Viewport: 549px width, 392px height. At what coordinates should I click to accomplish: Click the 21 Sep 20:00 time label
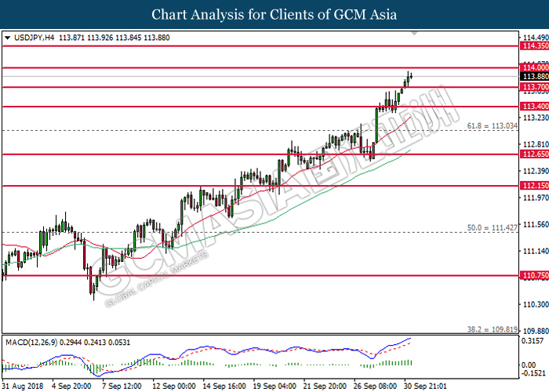(325, 386)
